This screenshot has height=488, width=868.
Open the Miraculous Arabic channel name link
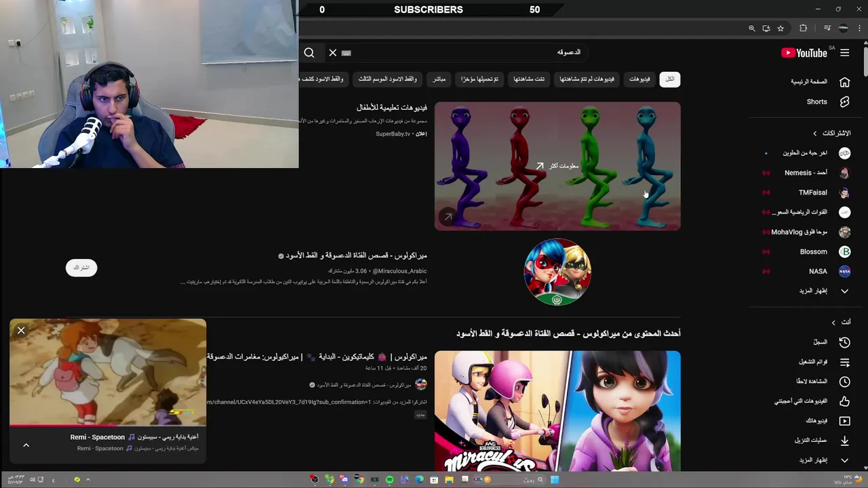(356, 256)
